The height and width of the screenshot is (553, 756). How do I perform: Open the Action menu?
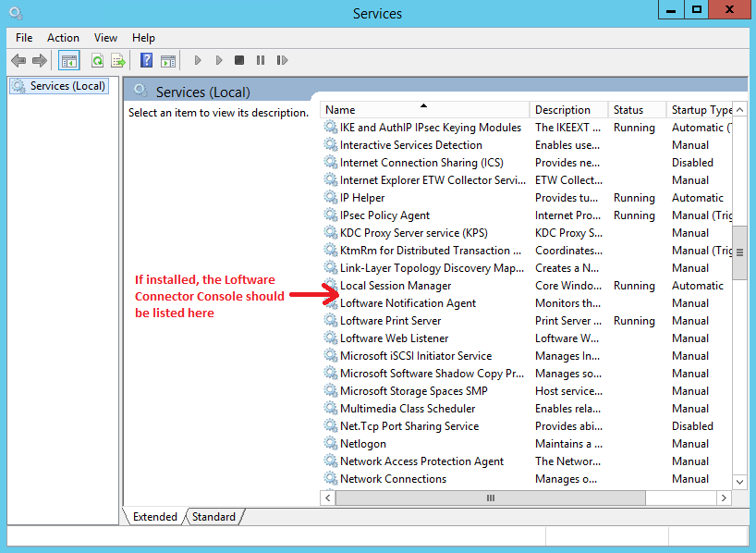point(63,38)
